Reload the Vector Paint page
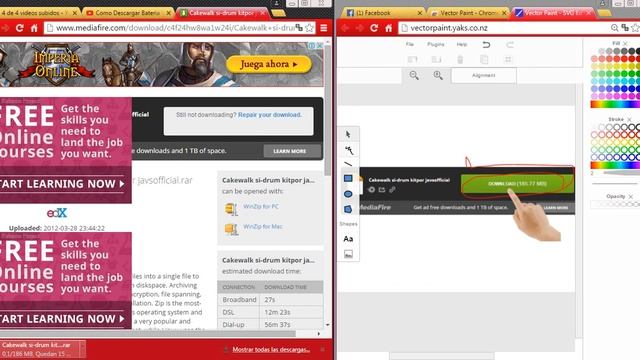 (x=374, y=28)
